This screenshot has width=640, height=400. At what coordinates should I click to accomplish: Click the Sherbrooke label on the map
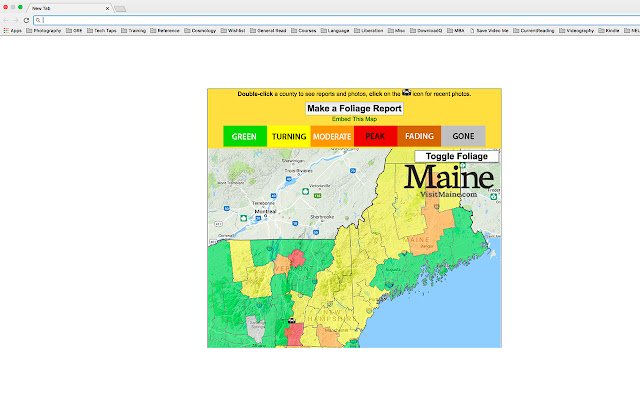pos(322,217)
